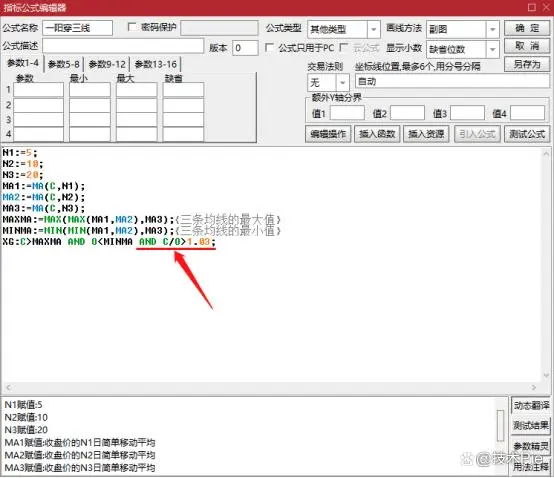Click the code editor vertical scrollbar

click(x=546, y=264)
